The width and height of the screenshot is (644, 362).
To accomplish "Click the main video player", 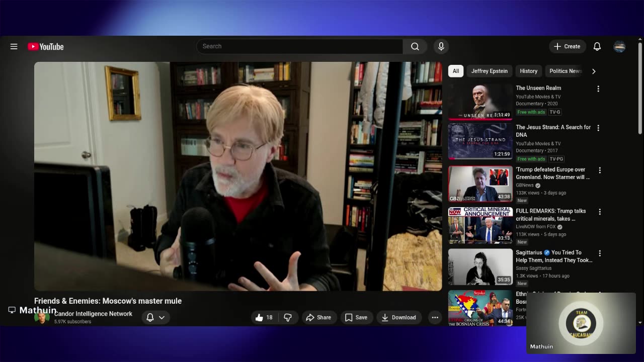I will 238,176.
